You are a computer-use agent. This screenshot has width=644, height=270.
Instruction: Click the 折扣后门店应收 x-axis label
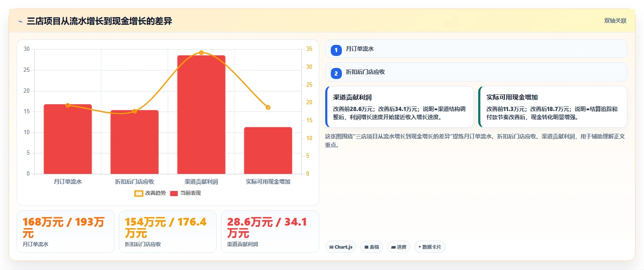(x=135, y=182)
